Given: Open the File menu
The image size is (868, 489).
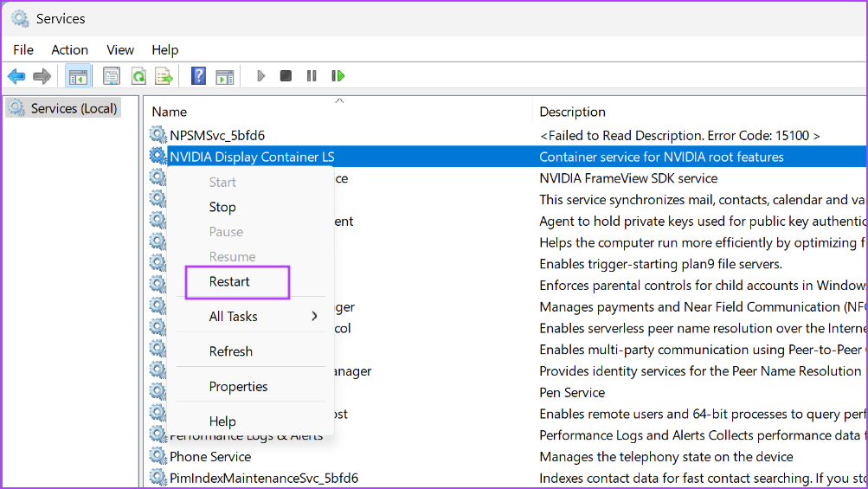Looking at the screenshot, I should point(23,50).
